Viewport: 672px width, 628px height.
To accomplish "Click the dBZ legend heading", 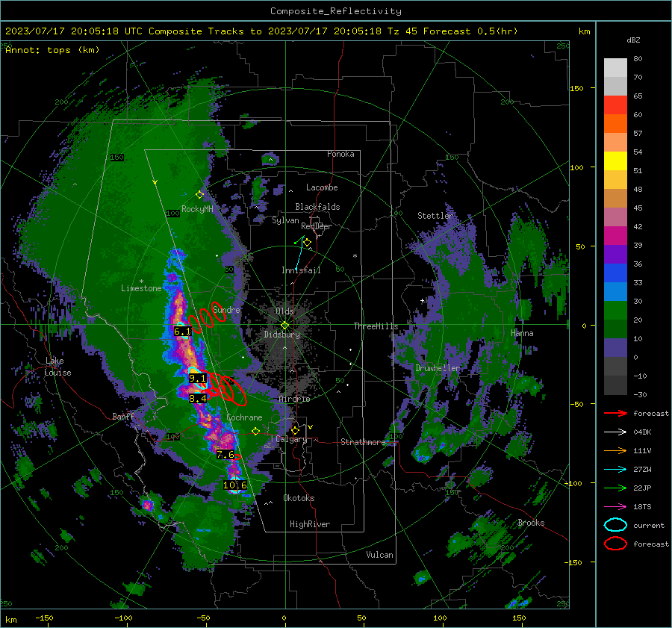I will tap(633, 40).
